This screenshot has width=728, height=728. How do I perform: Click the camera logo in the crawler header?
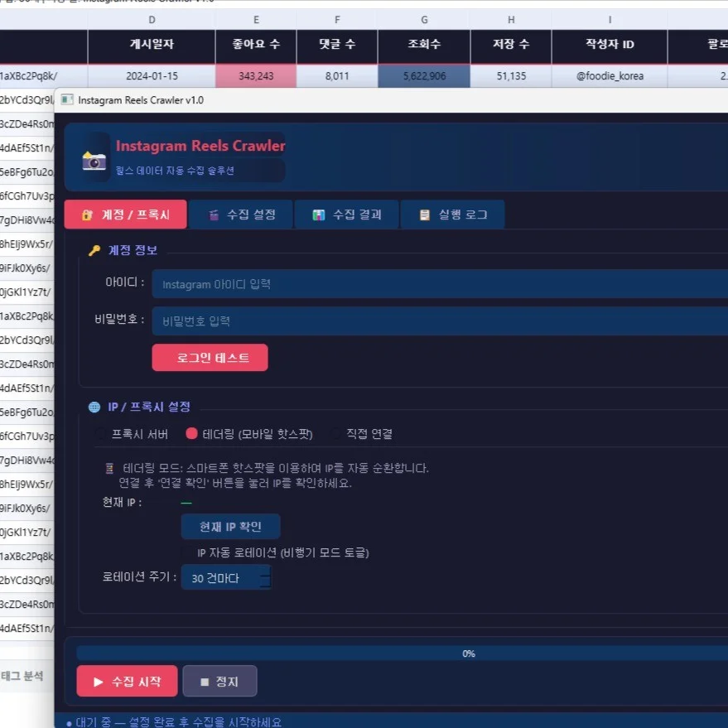94,160
